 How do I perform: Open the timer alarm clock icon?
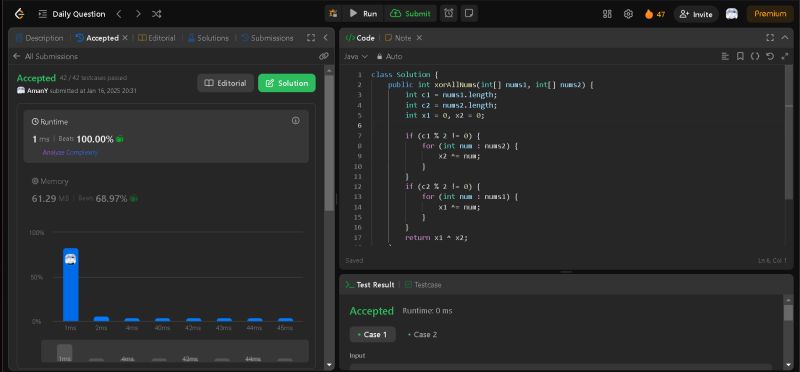(448, 14)
